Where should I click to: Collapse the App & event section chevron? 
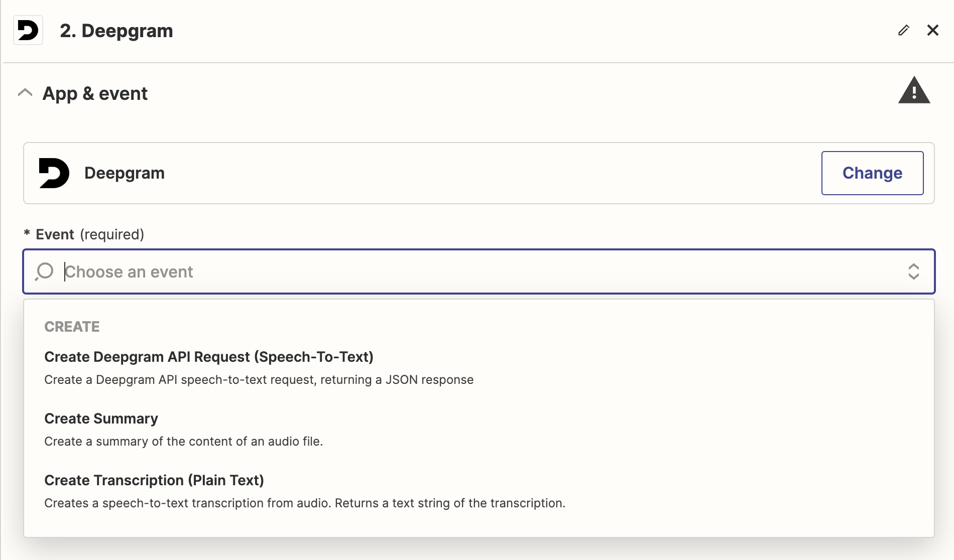25,93
